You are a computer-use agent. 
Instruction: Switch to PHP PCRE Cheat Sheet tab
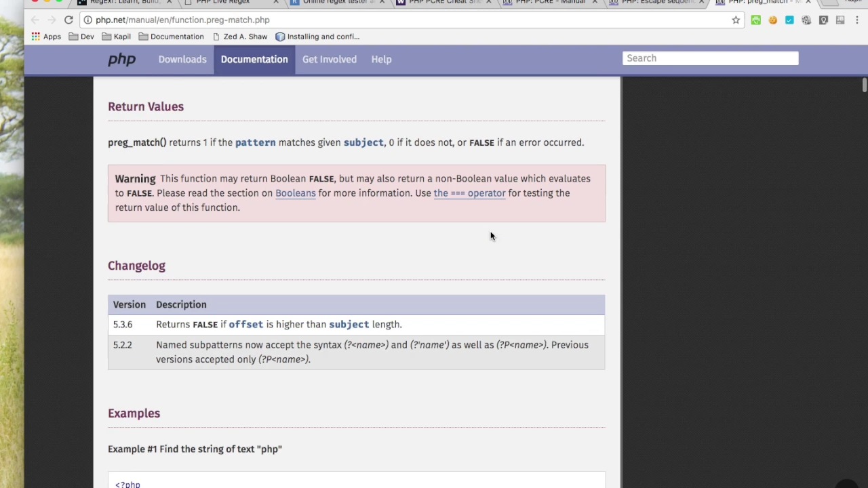(x=444, y=3)
